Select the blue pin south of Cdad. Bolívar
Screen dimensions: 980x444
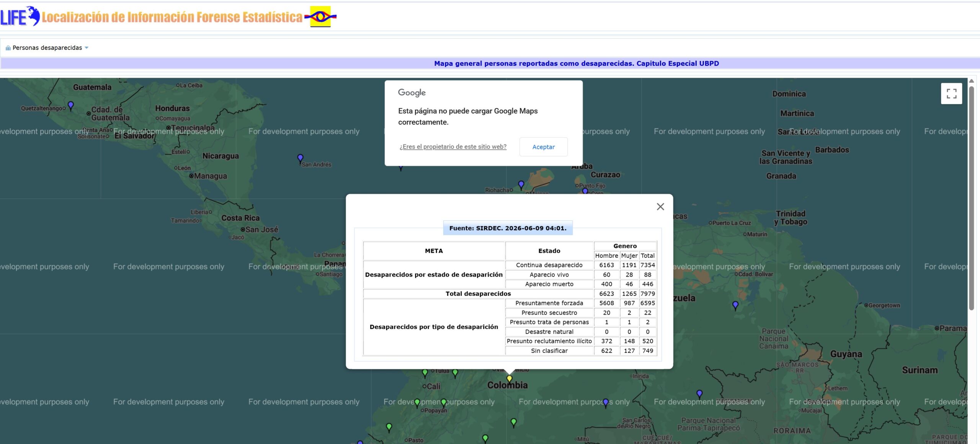(735, 306)
